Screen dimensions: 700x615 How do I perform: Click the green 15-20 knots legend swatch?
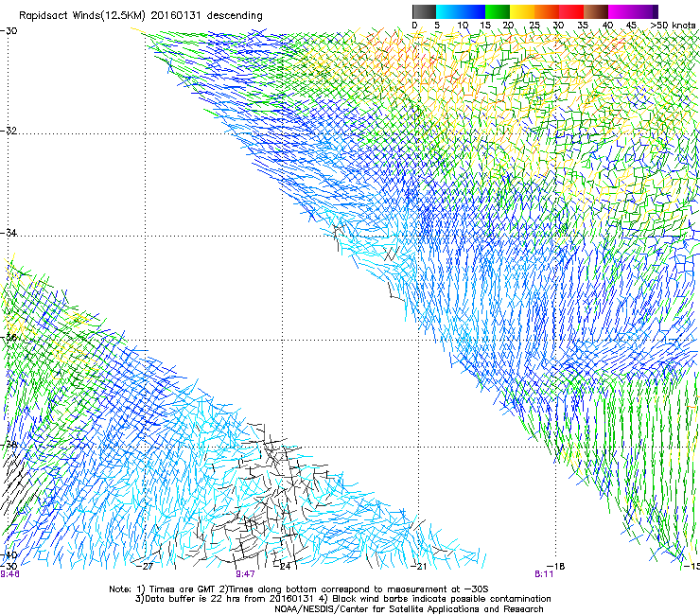coord(498,11)
